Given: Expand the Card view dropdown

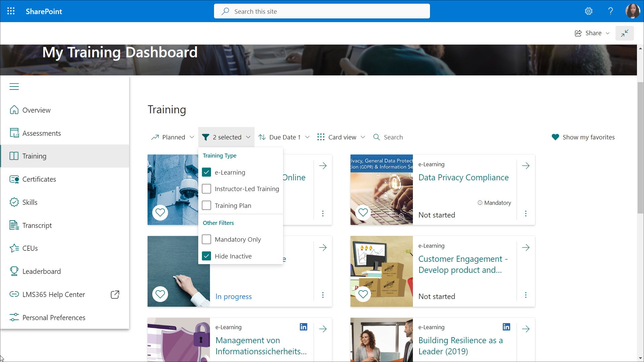Looking at the screenshot, I should [341, 137].
